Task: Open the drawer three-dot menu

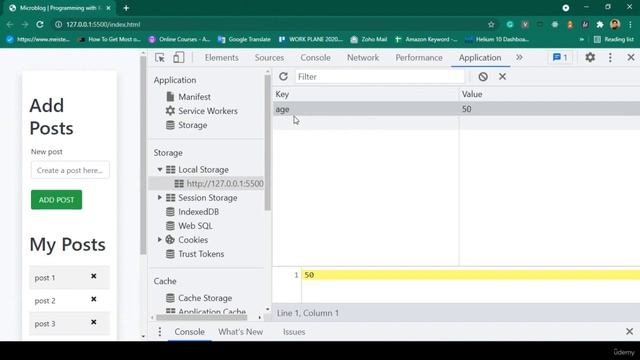Action: 160,332
